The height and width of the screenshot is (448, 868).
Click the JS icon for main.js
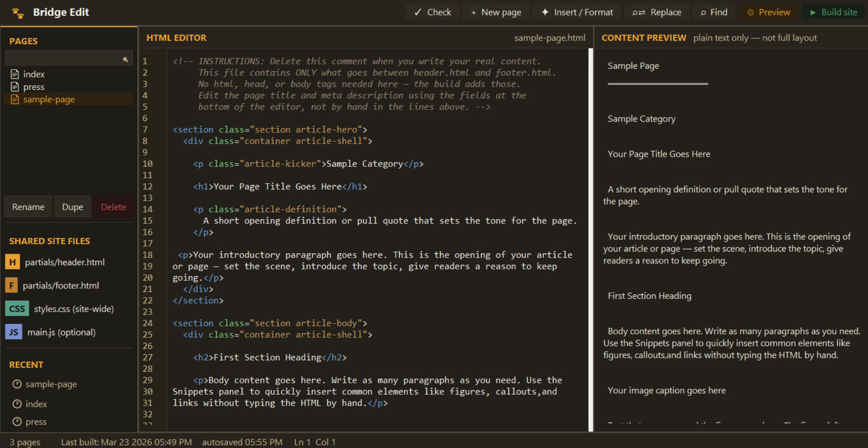(x=14, y=332)
